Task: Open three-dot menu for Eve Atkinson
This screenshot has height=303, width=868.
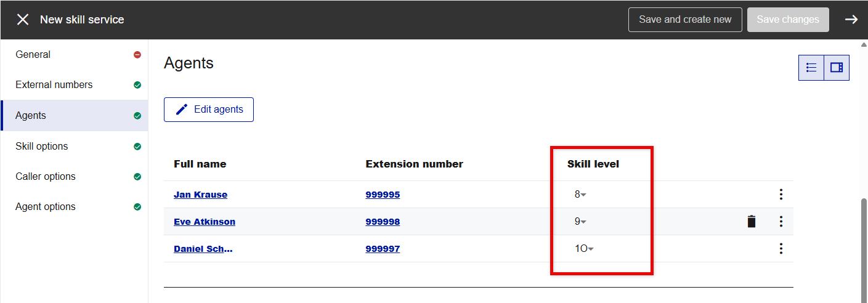Action: (x=781, y=222)
